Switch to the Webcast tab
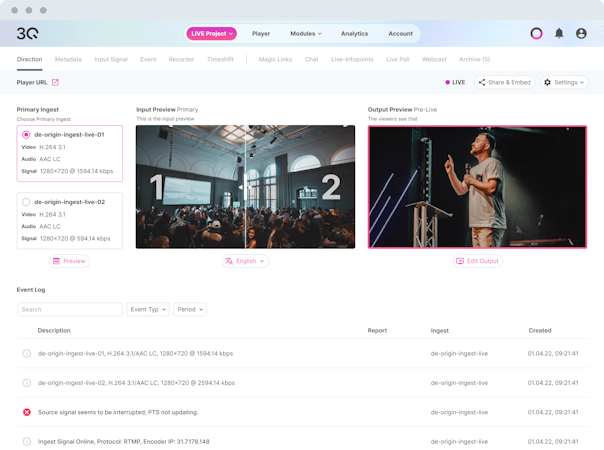The image size is (604, 450). coord(434,59)
